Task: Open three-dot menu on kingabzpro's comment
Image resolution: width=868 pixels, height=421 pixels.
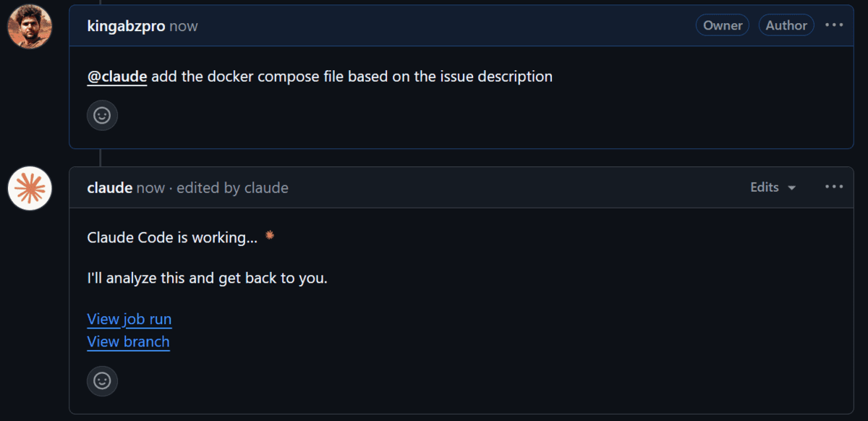Action: point(834,25)
